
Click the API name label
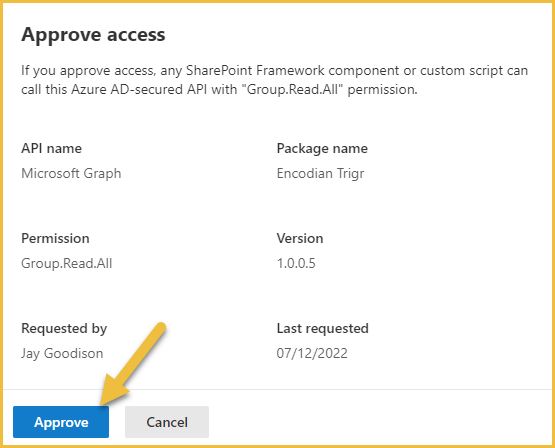[51, 148]
